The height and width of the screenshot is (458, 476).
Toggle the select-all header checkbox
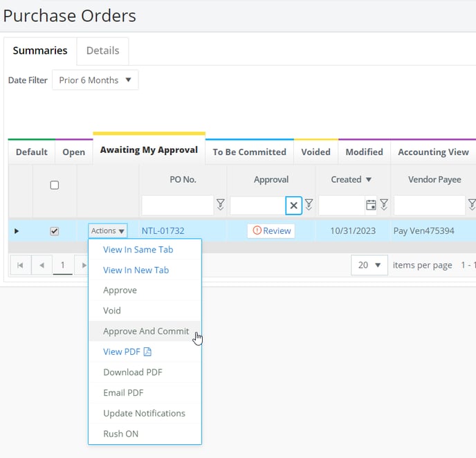pos(55,185)
